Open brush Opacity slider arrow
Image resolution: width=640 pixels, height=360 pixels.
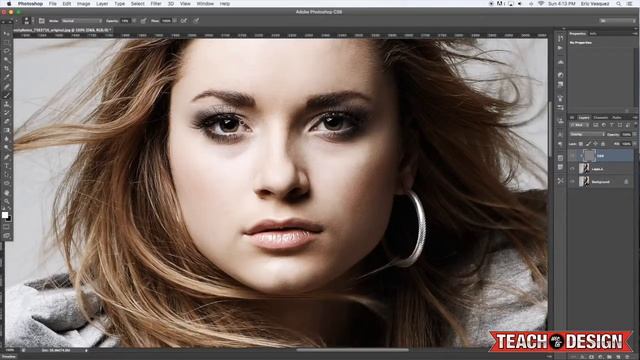pos(134,20)
